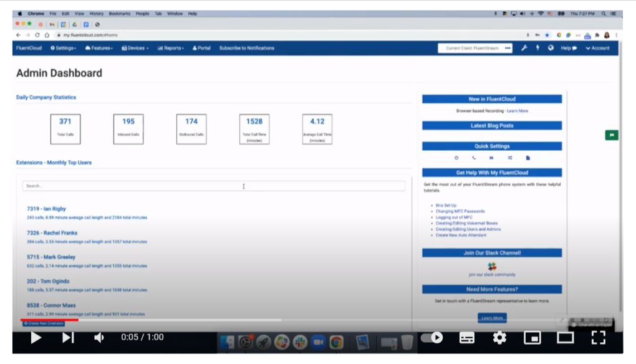The height and width of the screenshot is (364, 636).
Task: Click the clock icon in Quick Settings
Action: (x=456, y=158)
